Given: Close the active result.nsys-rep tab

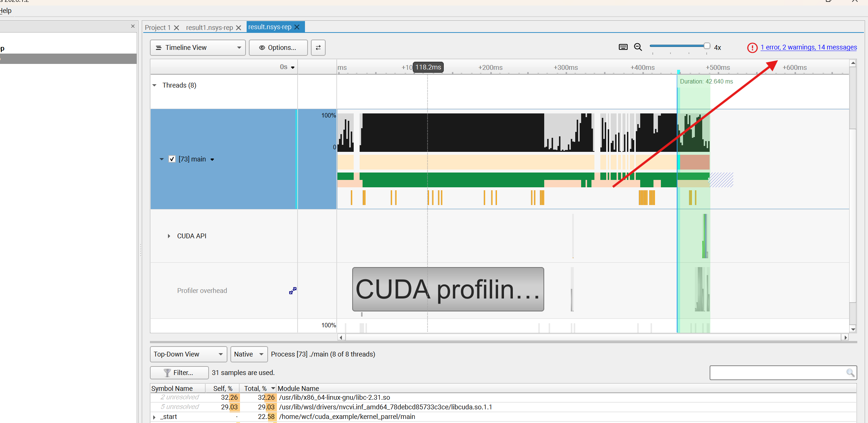Looking at the screenshot, I should tap(297, 27).
